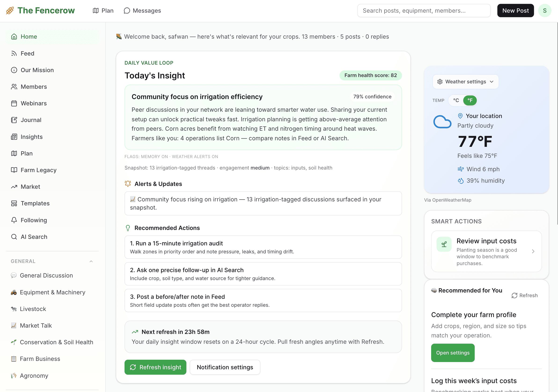This screenshot has height=392, width=558.
Task: Click the Our Mission info icon
Action: (x=14, y=70)
